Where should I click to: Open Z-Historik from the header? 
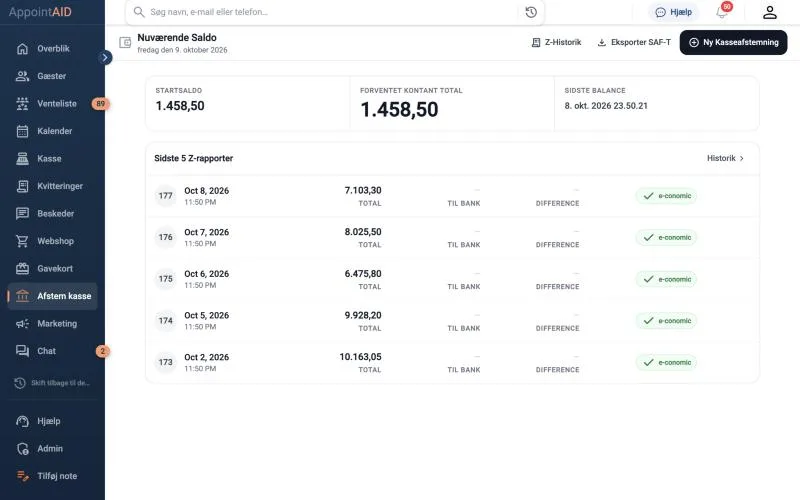(556, 42)
